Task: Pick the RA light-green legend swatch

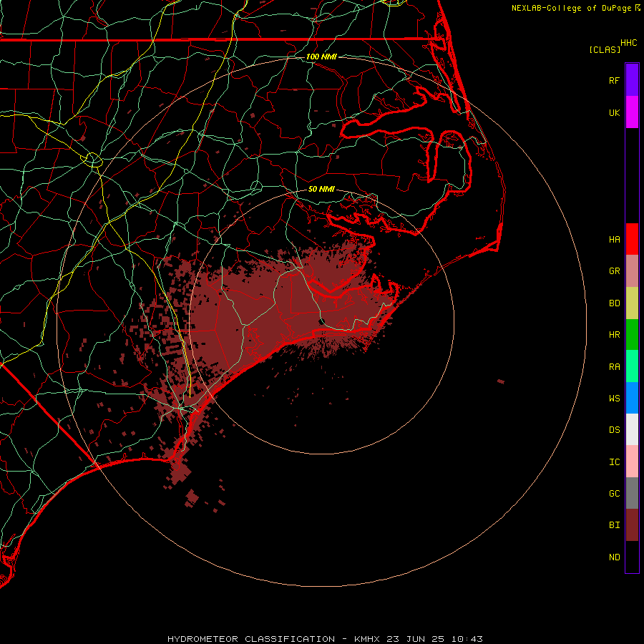Action: [632, 366]
